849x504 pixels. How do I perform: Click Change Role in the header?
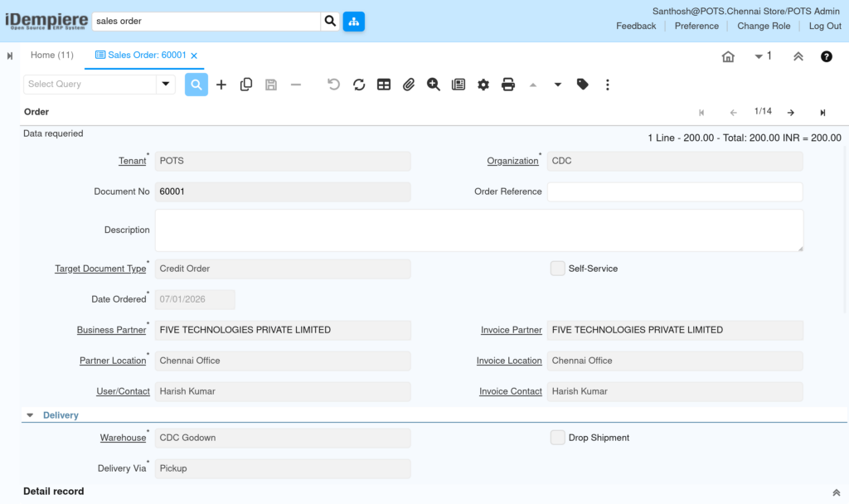pyautogui.click(x=764, y=26)
